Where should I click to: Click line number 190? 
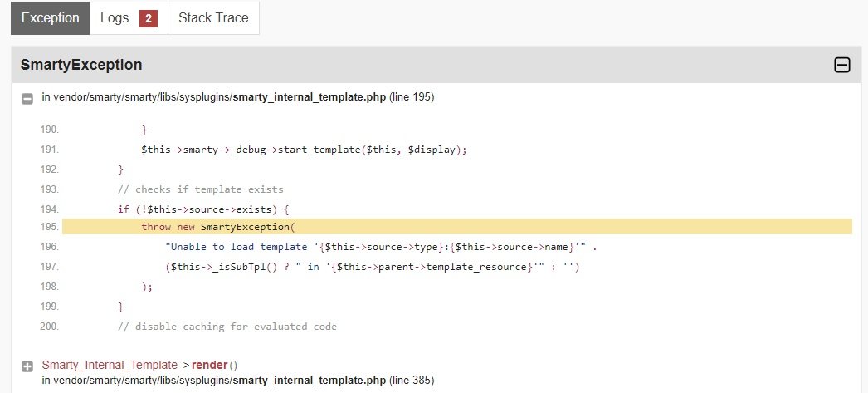(x=49, y=130)
